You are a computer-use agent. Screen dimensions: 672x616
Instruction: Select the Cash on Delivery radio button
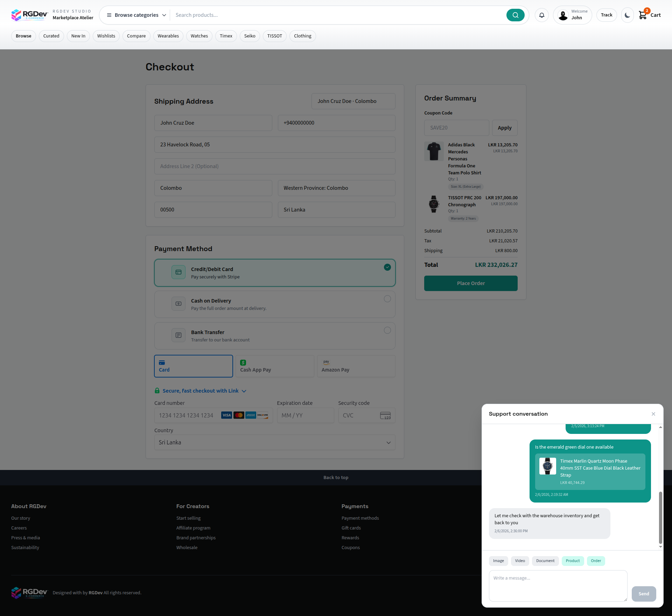pos(387,299)
